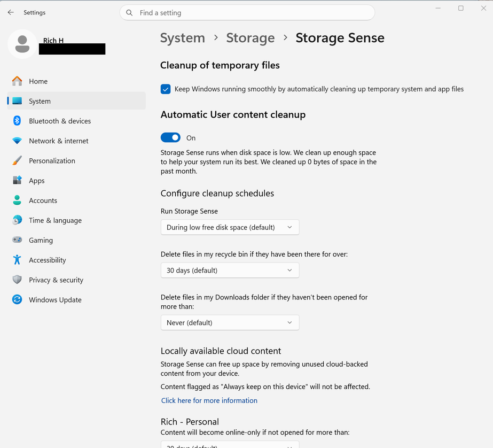Open Personalization settings

(76, 160)
